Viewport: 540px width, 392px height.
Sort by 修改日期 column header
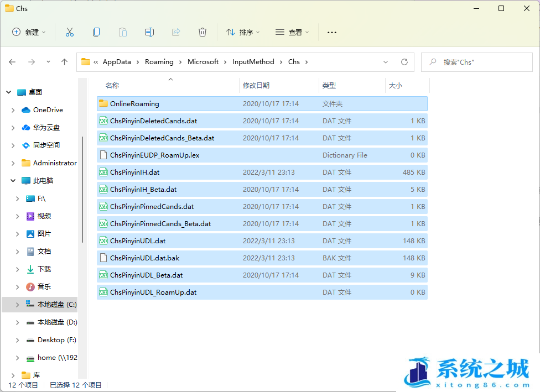[256, 85]
